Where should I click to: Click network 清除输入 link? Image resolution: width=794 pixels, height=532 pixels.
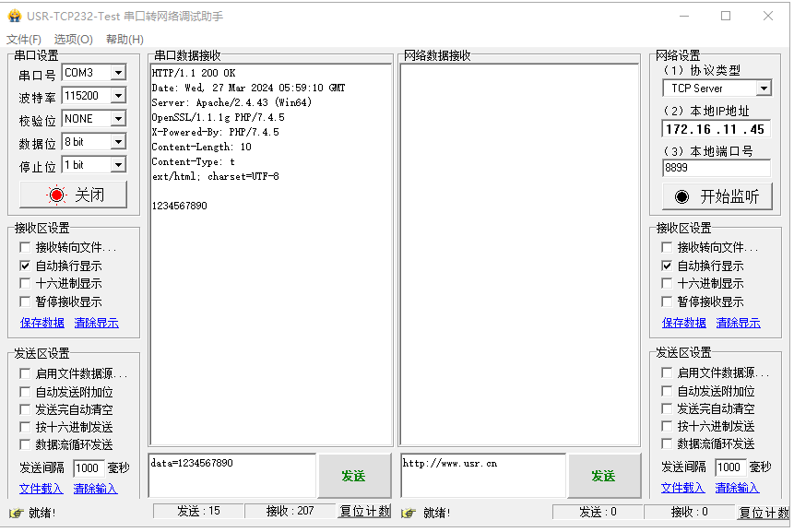pyautogui.click(x=737, y=488)
